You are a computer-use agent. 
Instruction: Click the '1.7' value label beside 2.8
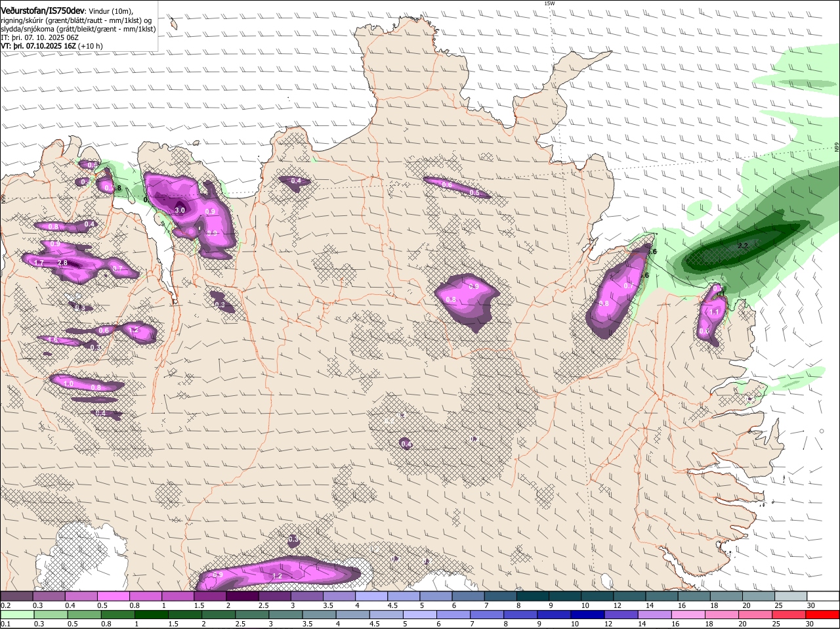[39, 263]
